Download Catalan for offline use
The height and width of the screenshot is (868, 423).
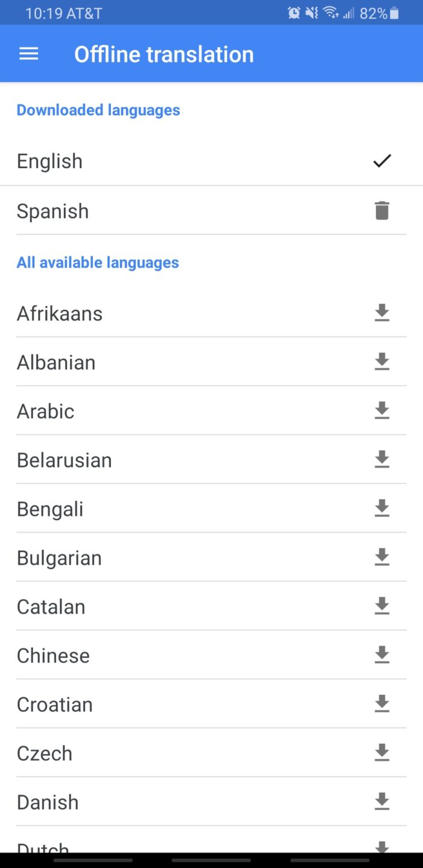[x=382, y=606]
